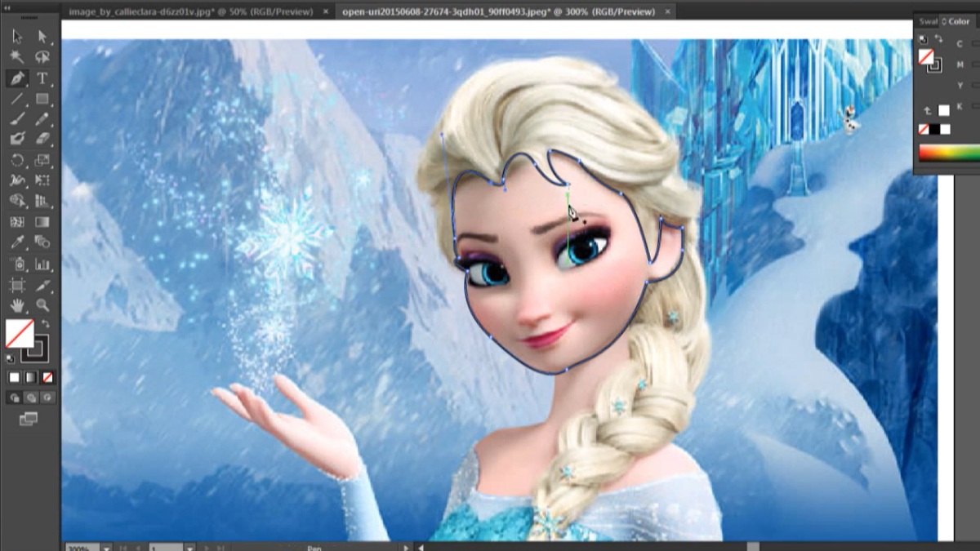Image resolution: width=980 pixels, height=551 pixels.
Task: Swap fill and stroke in Color panel
Action: coord(938,38)
